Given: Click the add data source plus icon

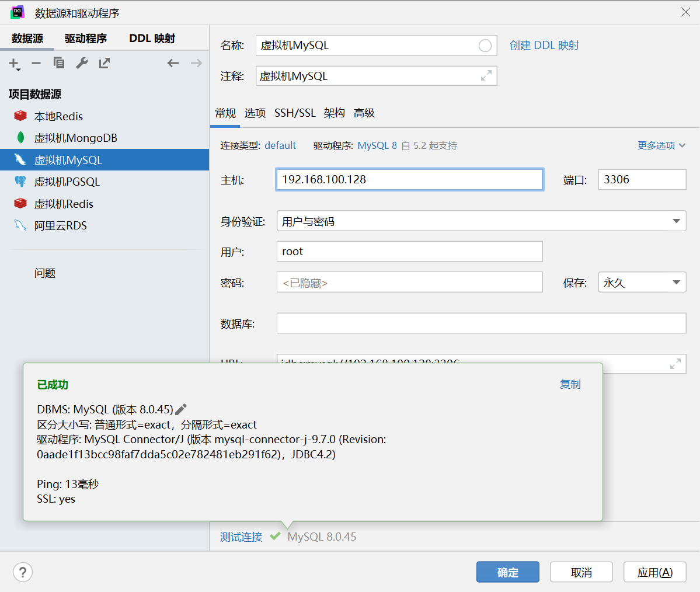Looking at the screenshot, I should coord(14,64).
